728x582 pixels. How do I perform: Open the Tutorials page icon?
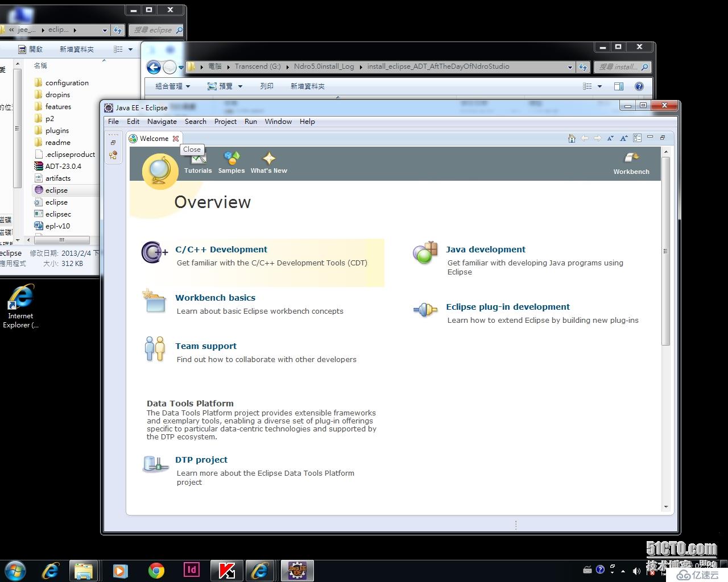click(198, 159)
